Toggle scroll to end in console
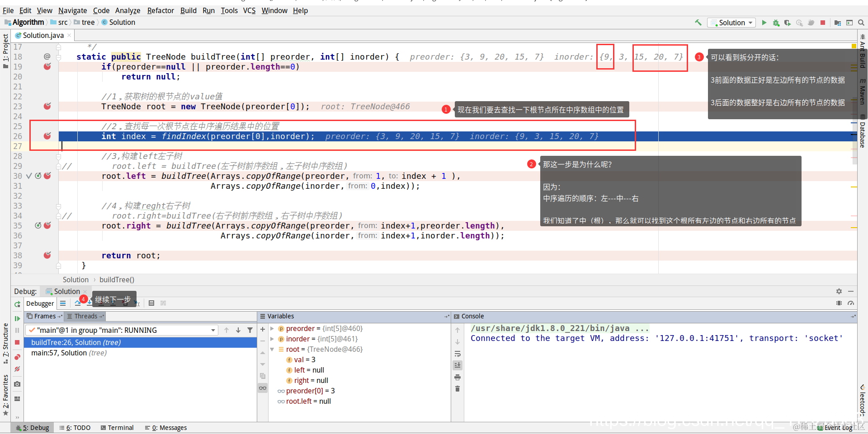Viewport: 868px width, 434px height. 458,365
